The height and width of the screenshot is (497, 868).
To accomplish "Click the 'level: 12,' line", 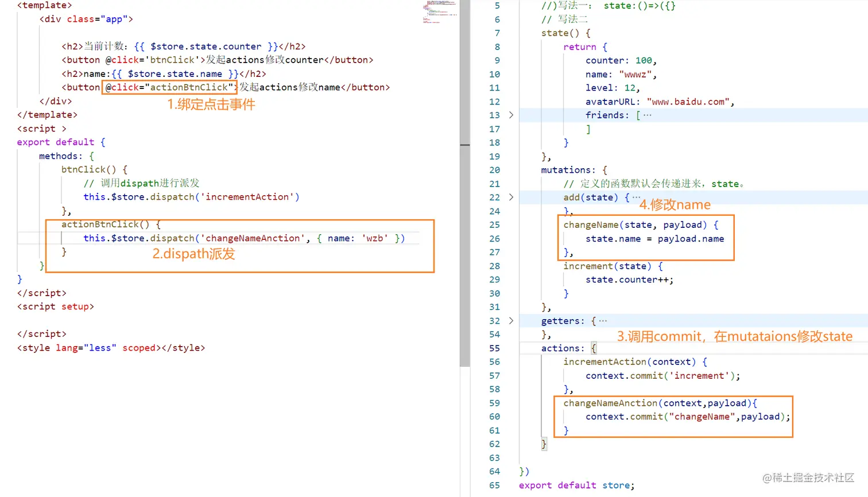I will 613,88.
